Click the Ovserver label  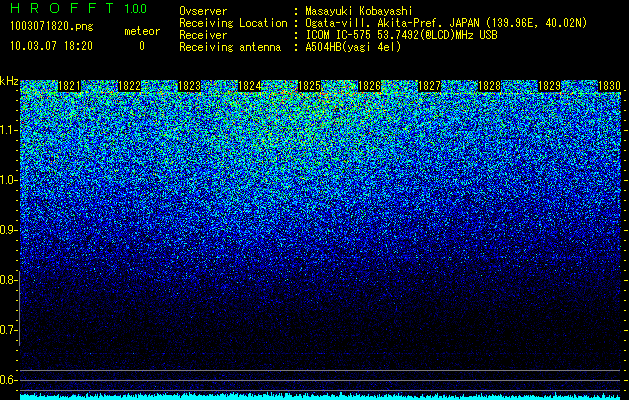tap(203, 11)
